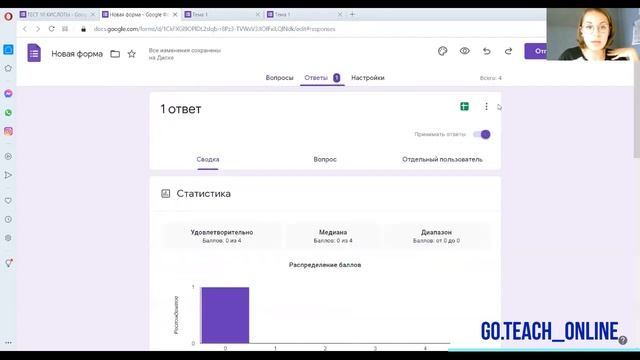Undo the last change
640x360 pixels.
(487, 51)
